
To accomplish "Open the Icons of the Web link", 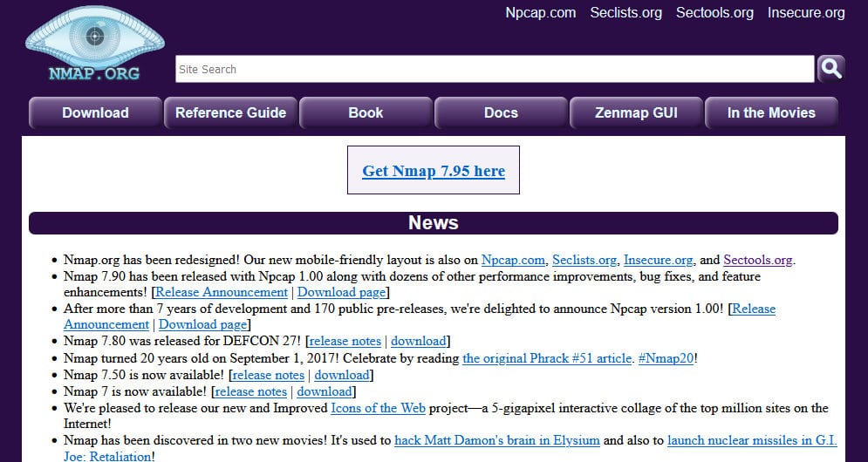I will [378, 408].
